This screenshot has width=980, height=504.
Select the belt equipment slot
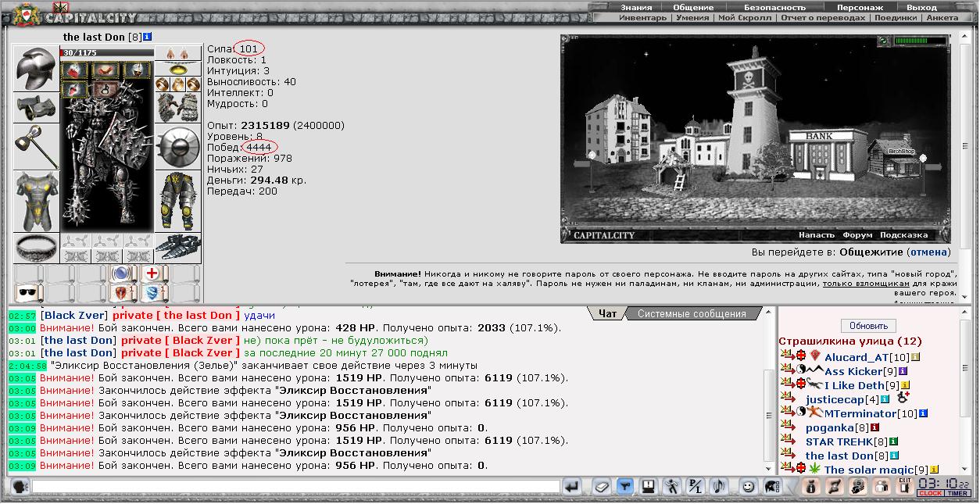pyautogui.click(x=36, y=248)
